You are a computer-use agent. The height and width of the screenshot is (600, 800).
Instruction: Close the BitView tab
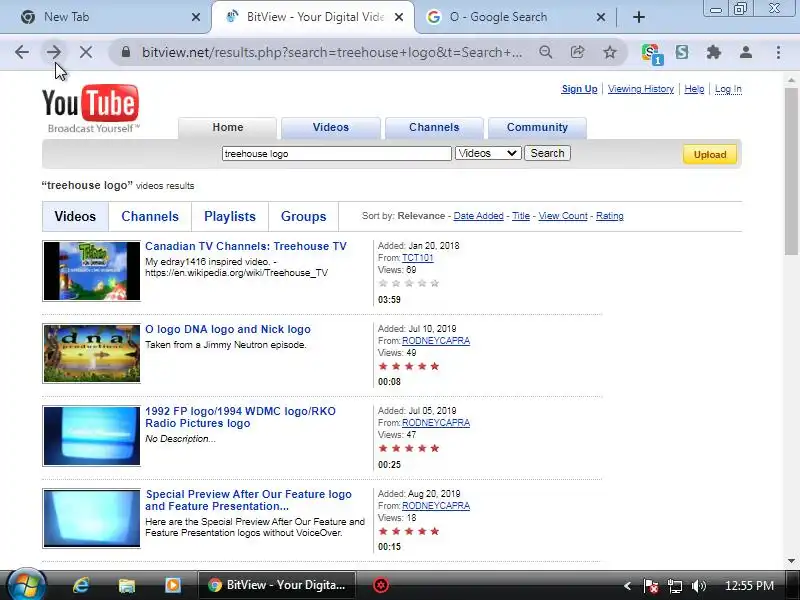399,17
